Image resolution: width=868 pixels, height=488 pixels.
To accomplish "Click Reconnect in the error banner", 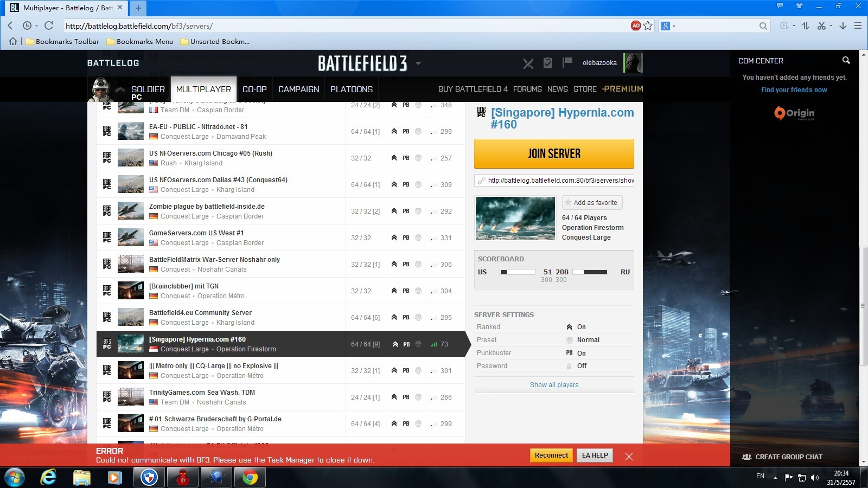I will tap(551, 455).
